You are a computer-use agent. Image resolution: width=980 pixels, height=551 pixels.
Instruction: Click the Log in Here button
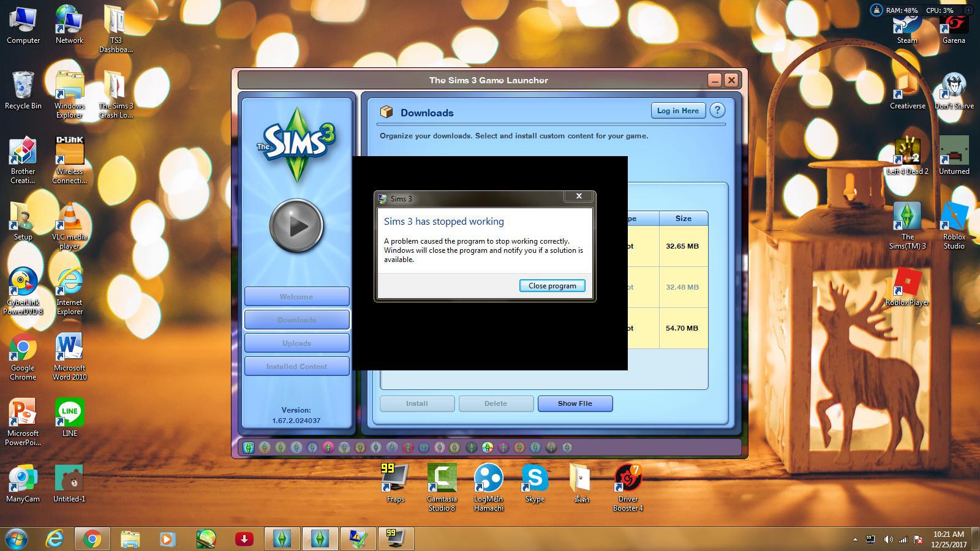coord(678,111)
